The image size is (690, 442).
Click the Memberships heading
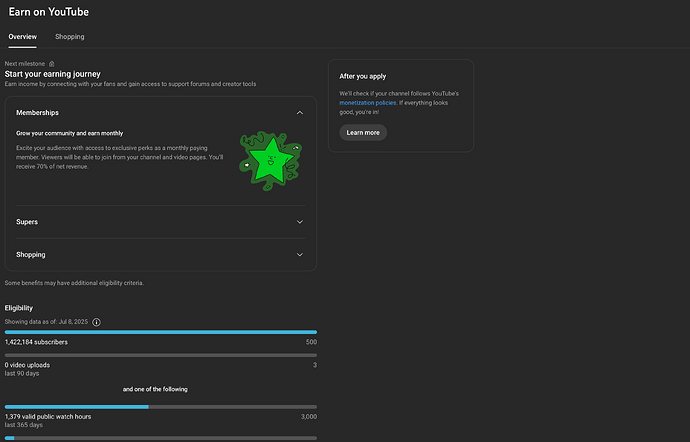[x=37, y=113]
